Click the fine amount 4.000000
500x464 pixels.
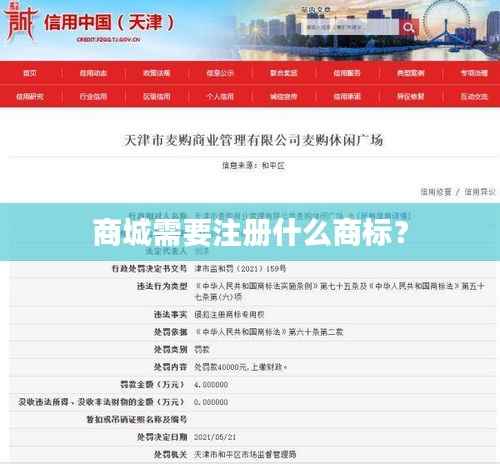(x=211, y=385)
